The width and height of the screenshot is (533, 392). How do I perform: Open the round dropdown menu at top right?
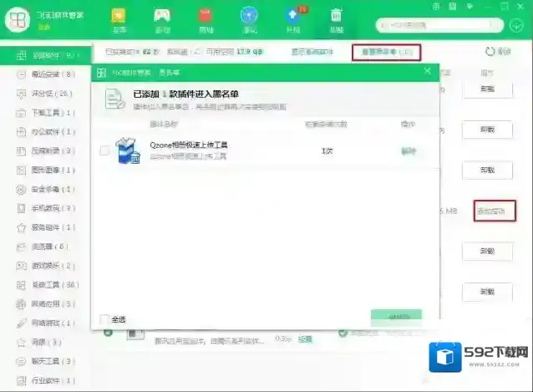pos(515,25)
